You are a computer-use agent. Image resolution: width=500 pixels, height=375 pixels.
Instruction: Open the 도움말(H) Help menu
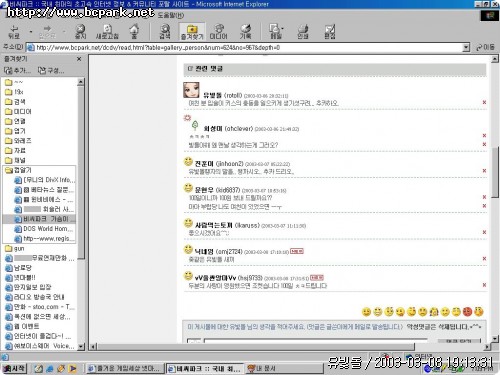(x=171, y=15)
